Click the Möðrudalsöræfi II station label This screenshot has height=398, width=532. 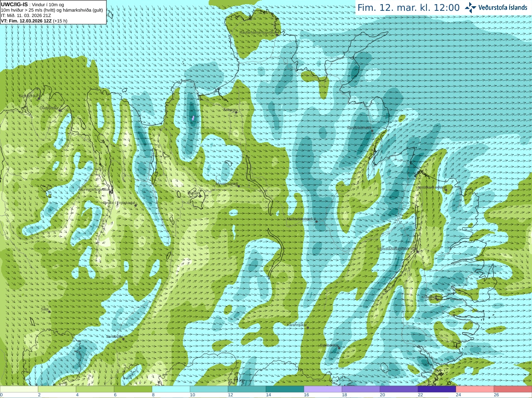[x=301, y=219]
